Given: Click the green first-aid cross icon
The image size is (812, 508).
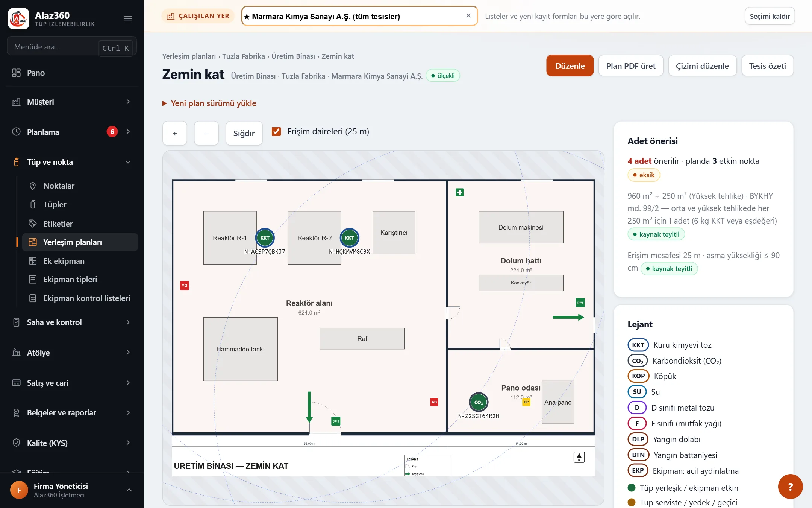Looking at the screenshot, I should 459,193.
